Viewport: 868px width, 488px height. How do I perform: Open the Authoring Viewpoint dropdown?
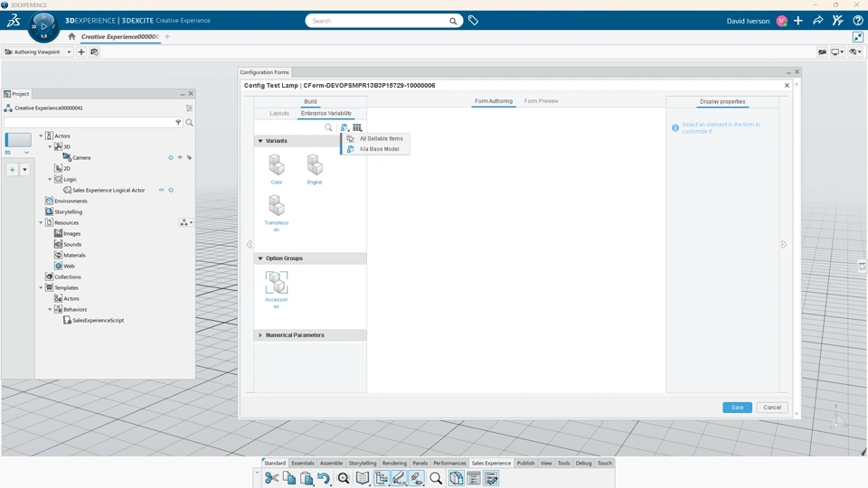[x=38, y=52]
